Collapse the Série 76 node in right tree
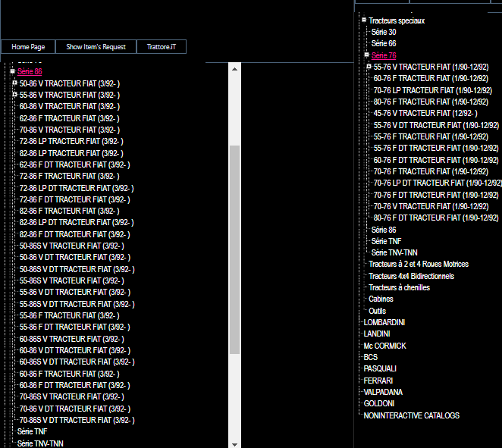This screenshot has width=502, height=448. coord(367,55)
